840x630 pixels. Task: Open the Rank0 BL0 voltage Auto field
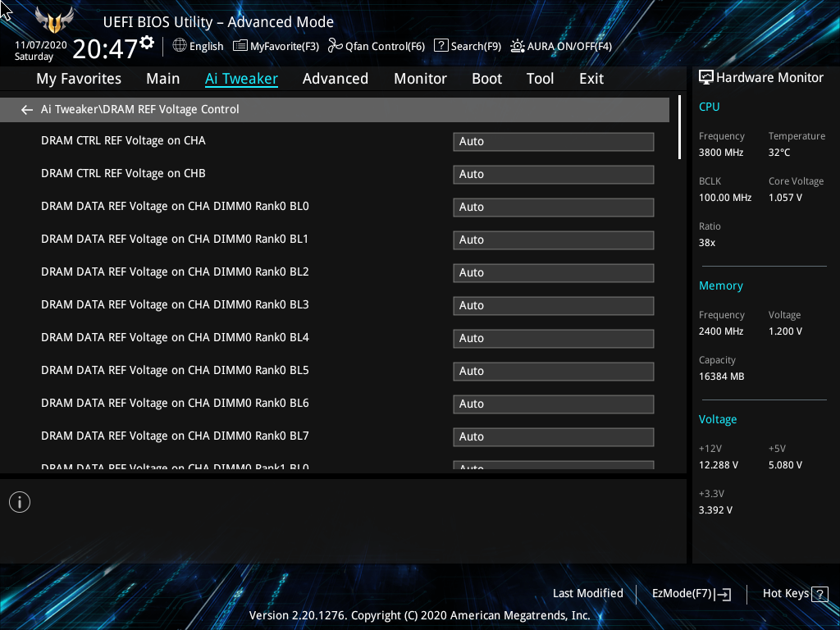[554, 208]
